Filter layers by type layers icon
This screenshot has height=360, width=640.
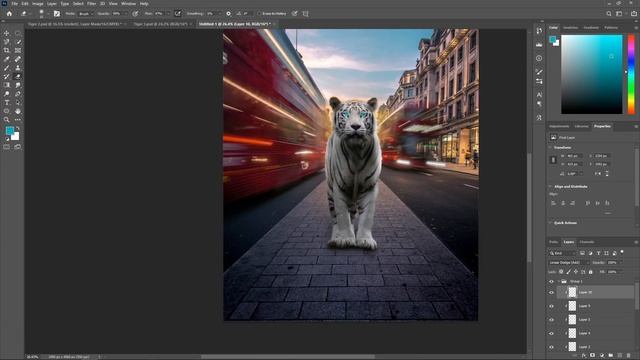coord(598,253)
